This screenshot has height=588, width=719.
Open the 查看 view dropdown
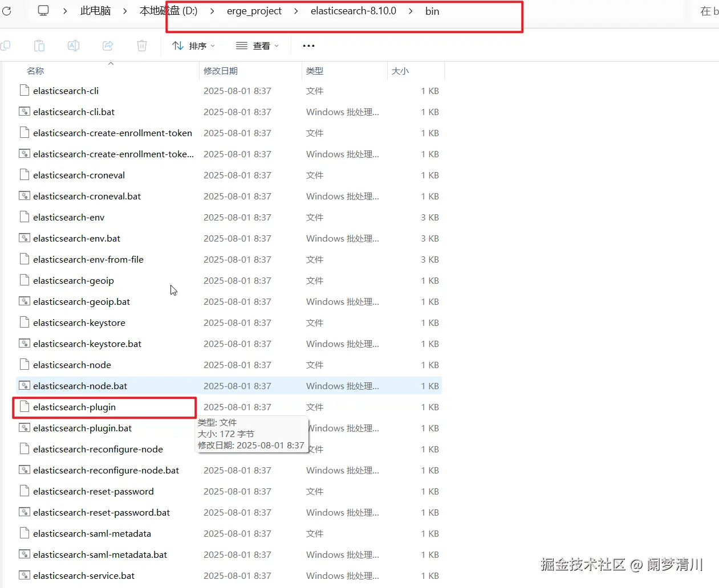tap(258, 46)
